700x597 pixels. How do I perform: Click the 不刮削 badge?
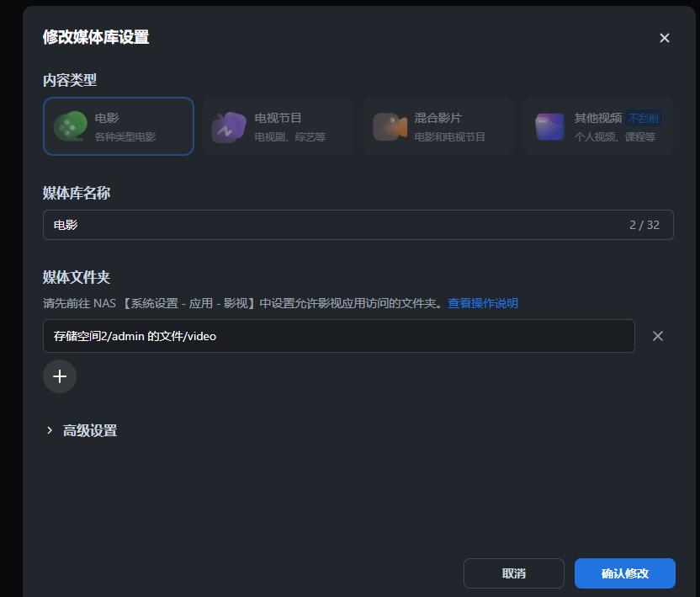coord(644,118)
